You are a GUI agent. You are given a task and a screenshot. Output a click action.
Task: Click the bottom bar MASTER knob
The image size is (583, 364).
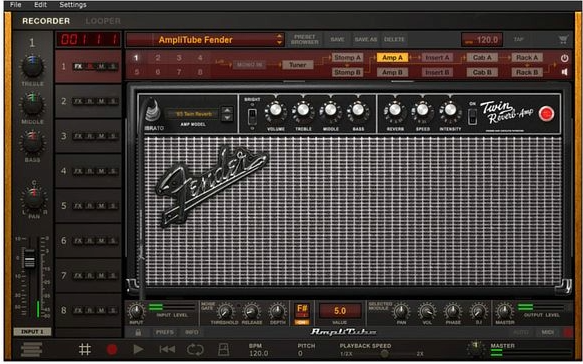(x=505, y=311)
